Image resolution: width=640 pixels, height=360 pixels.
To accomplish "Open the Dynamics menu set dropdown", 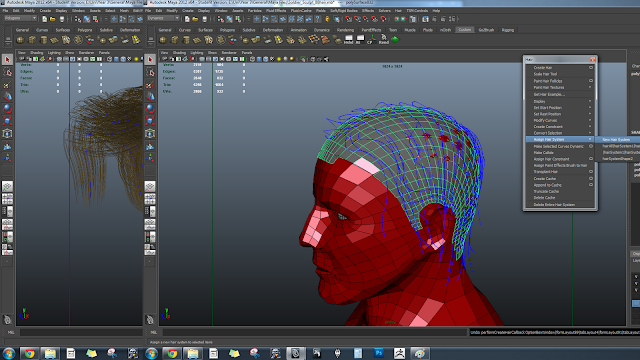I will pos(163,18).
